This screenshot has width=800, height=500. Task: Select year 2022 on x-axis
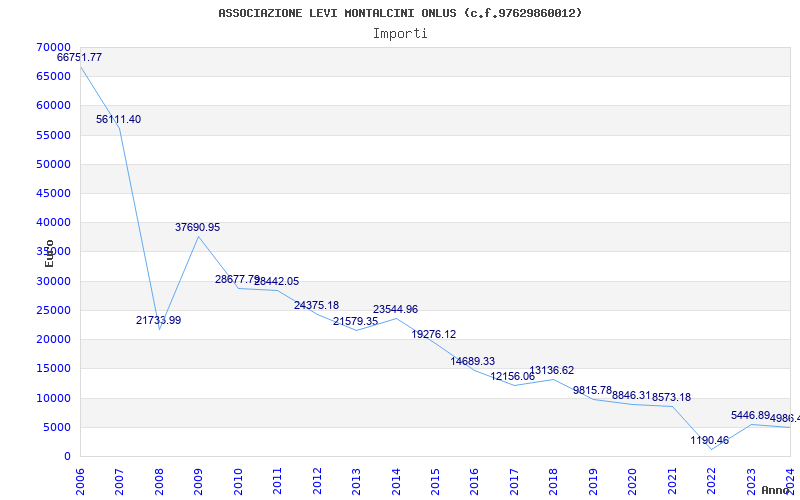click(711, 481)
